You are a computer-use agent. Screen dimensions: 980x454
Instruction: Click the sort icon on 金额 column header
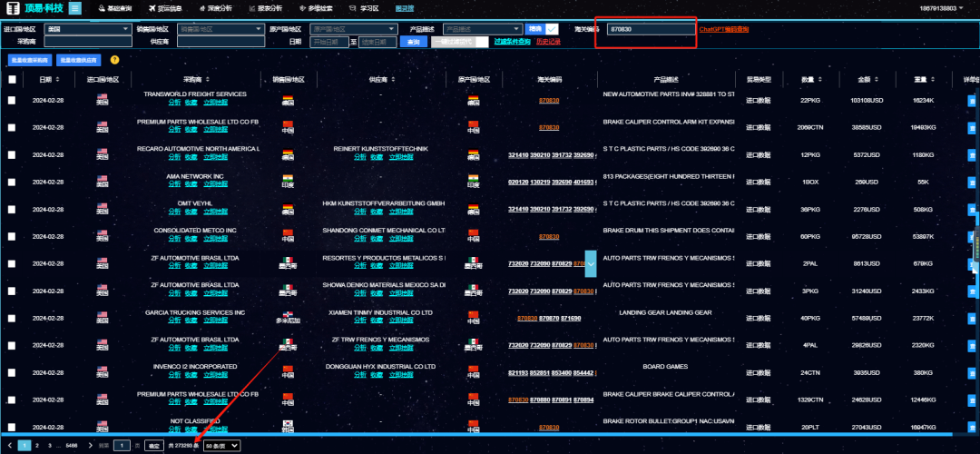click(877, 79)
